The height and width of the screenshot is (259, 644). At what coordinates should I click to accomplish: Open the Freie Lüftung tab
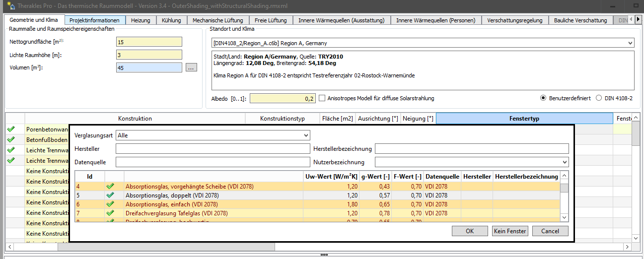pos(271,20)
